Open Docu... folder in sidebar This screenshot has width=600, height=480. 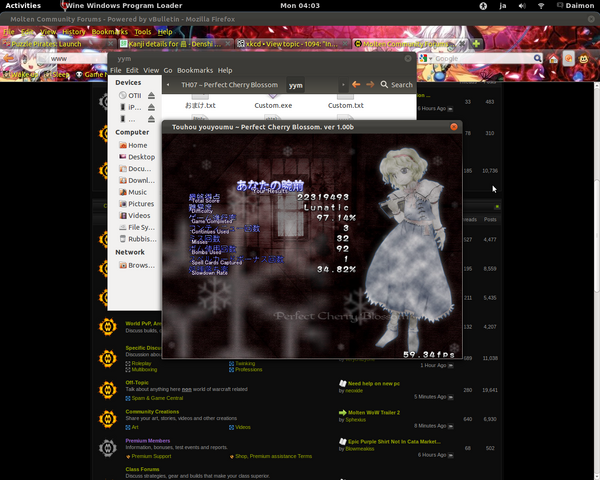(135, 169)
